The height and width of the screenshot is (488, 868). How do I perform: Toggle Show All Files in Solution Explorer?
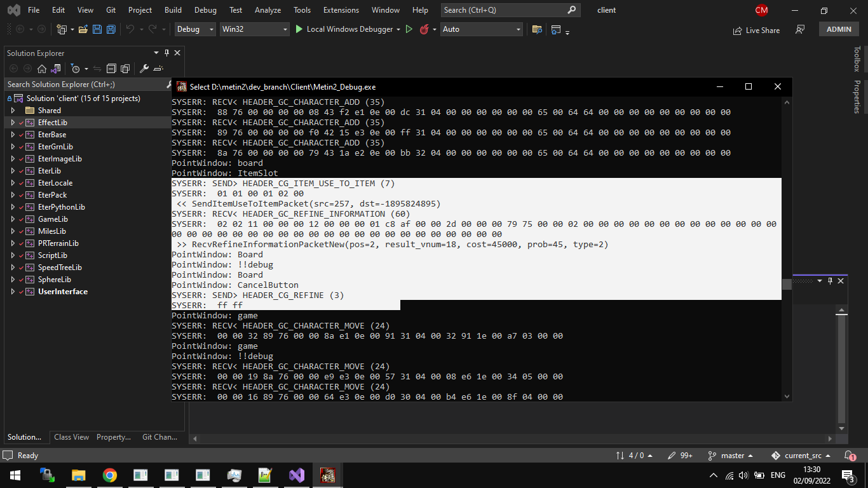click(x=125, y=69)
